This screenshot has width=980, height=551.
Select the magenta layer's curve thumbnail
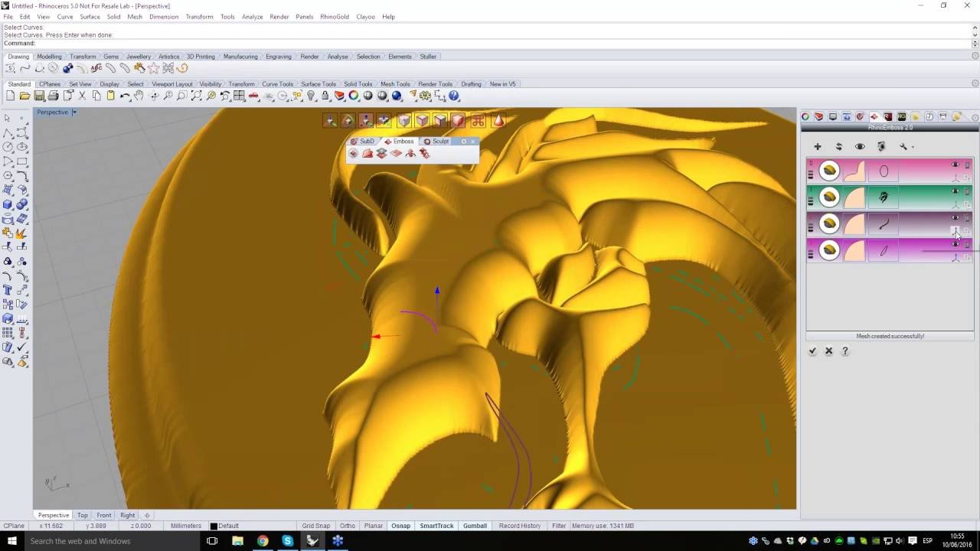(884, 249)
